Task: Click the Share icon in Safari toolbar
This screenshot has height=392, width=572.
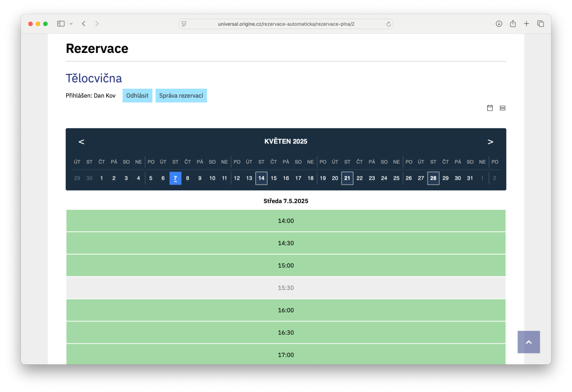Action: 513,24
